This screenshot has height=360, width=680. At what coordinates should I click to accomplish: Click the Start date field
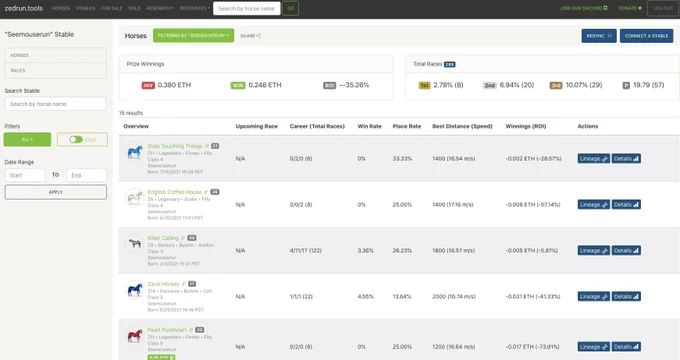point(25,175)
